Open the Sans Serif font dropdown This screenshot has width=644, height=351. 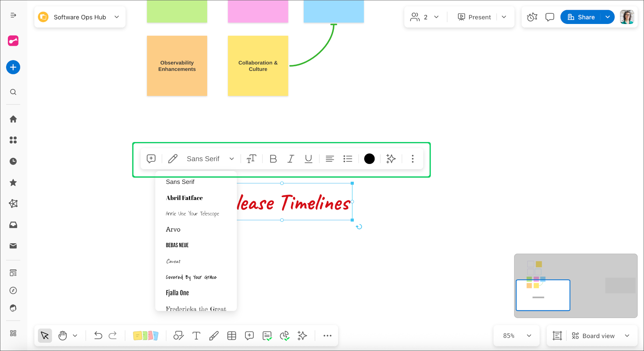[x=210, y=159]
